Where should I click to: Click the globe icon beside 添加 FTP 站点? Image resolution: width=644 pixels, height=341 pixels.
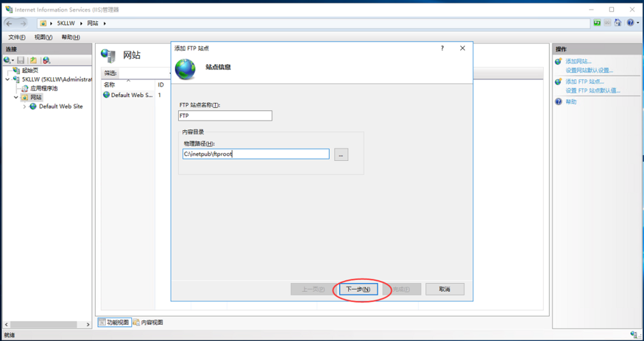(558, 81)
